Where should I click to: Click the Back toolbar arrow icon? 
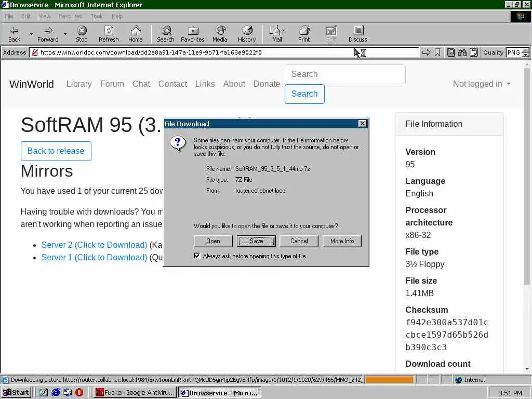[14, 31]
